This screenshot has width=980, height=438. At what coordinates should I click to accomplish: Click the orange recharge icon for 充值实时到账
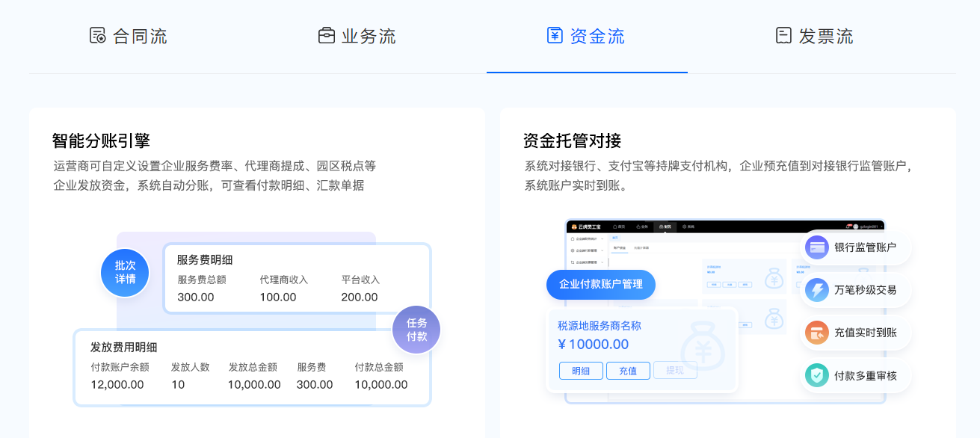817,333
